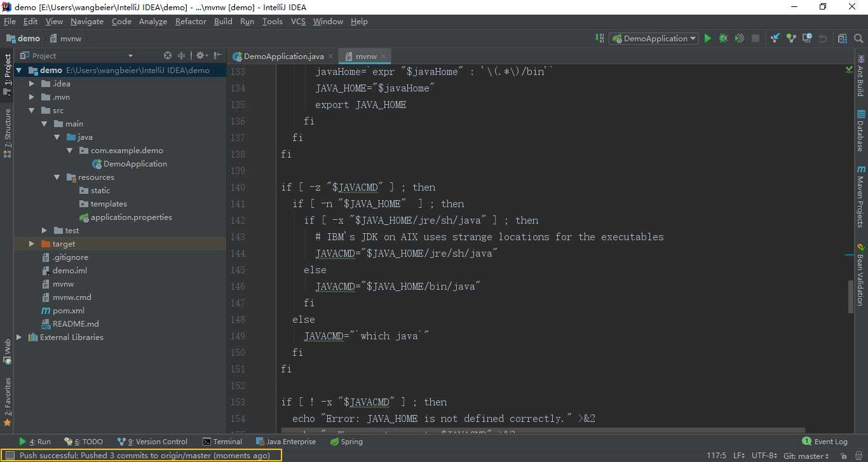The height and width of the screenshot is (462, 868).
Task: Open the DemoApplication run configuration dropdown
Action: coord(654,39)
